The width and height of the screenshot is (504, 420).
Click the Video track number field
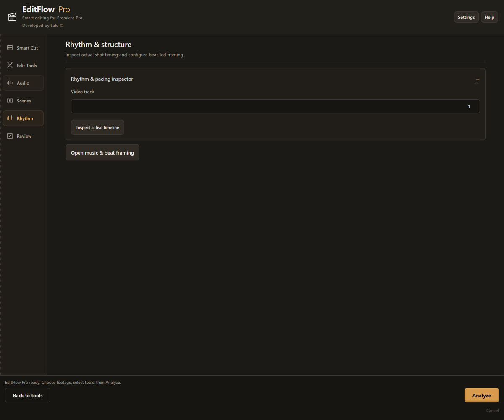pyautogui.click(x=275, y=106)
